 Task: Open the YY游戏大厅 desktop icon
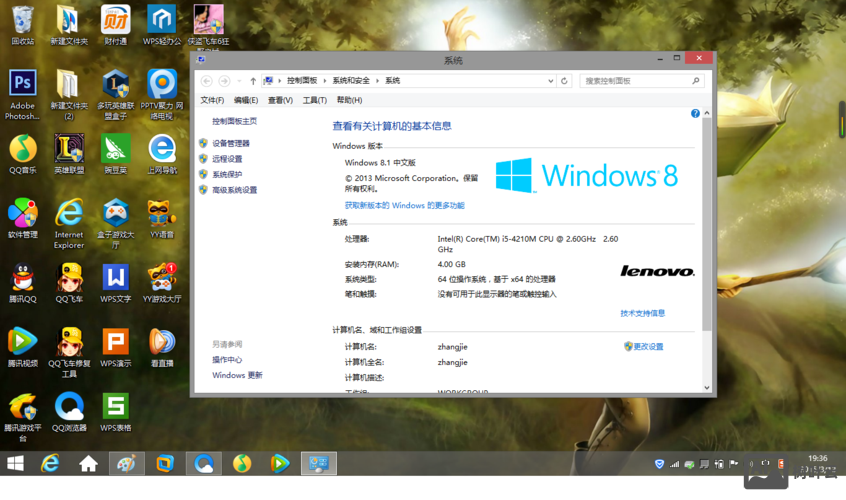[x=162, y=282]
